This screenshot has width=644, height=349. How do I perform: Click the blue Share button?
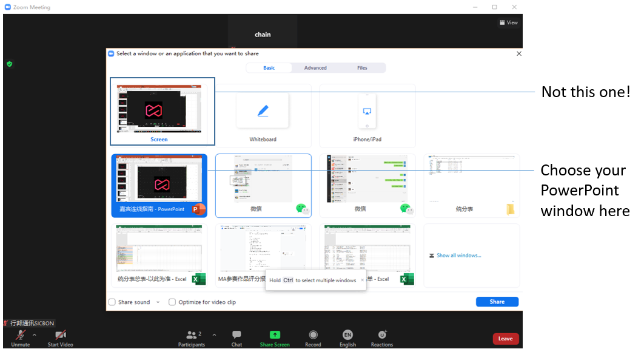coord(497,302)
